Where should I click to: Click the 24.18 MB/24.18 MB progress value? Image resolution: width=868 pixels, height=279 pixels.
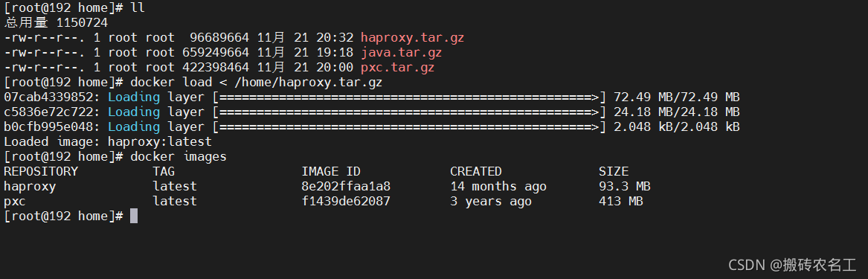pyautogui.click(x=676, y=112)
